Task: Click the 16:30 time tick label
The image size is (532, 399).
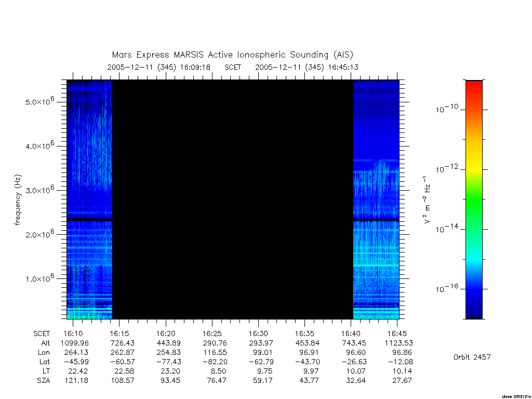Action: point(258,334)
